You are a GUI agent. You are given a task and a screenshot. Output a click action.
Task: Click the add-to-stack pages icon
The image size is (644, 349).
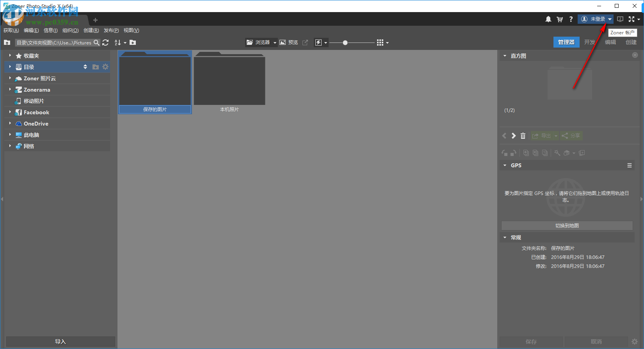(526, 153)
